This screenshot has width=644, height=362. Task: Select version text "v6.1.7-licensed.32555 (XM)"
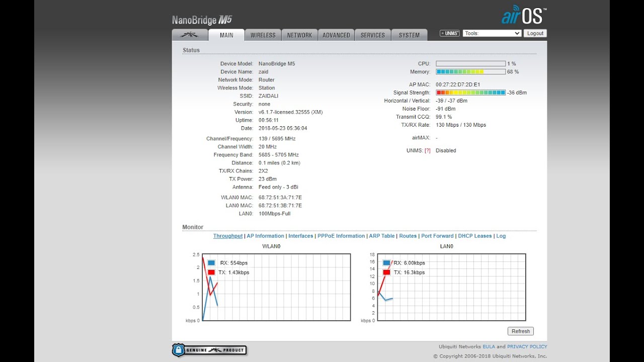point(291,112)
